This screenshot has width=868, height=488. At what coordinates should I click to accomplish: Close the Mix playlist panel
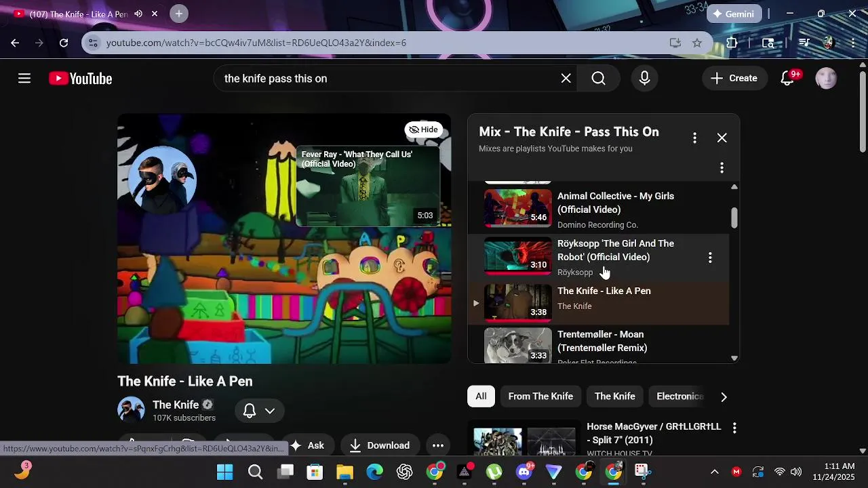point(722,138)
